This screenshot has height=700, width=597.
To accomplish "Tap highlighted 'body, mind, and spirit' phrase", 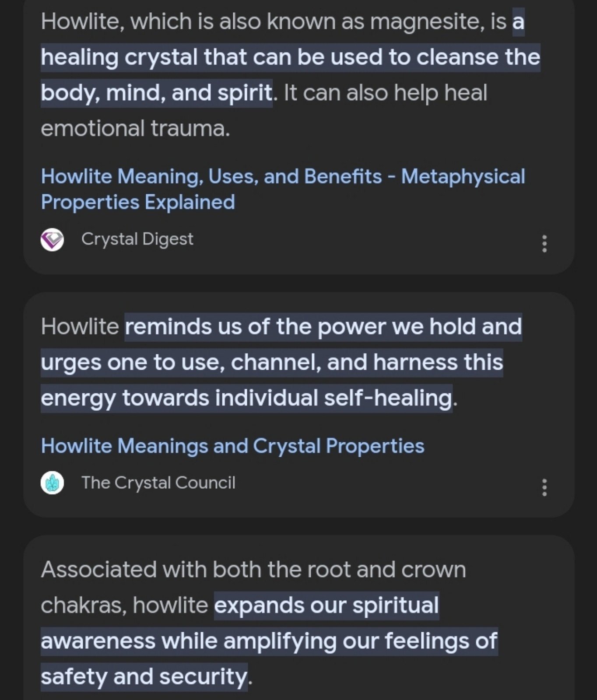I will point(157,93).
